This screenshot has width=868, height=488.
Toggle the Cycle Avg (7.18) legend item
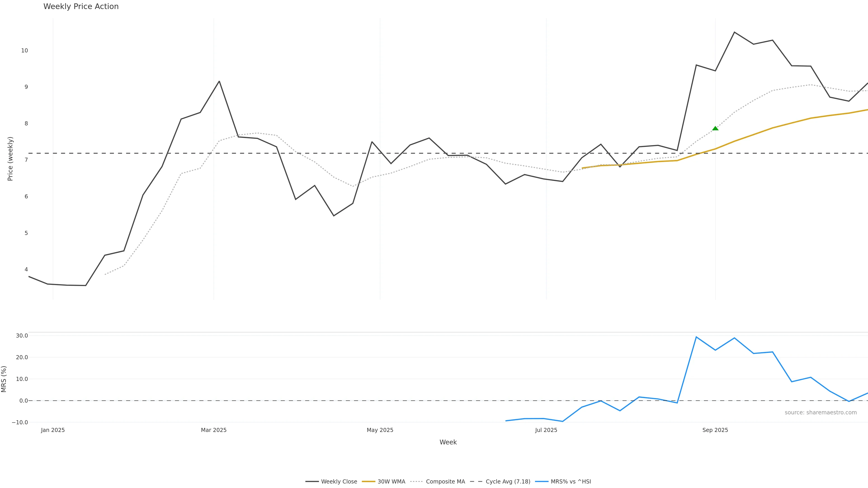(507, 482)
